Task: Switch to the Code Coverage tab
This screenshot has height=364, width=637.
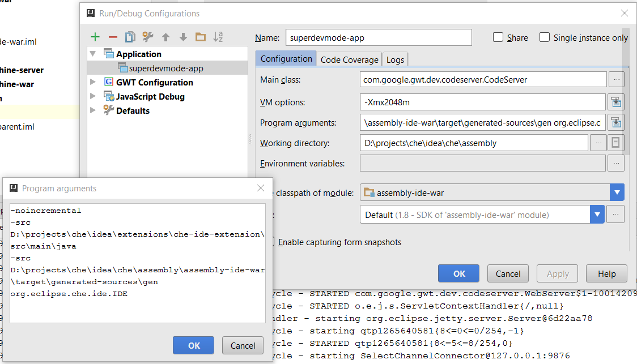Action: pyautogui.click(x=349, y=59)
